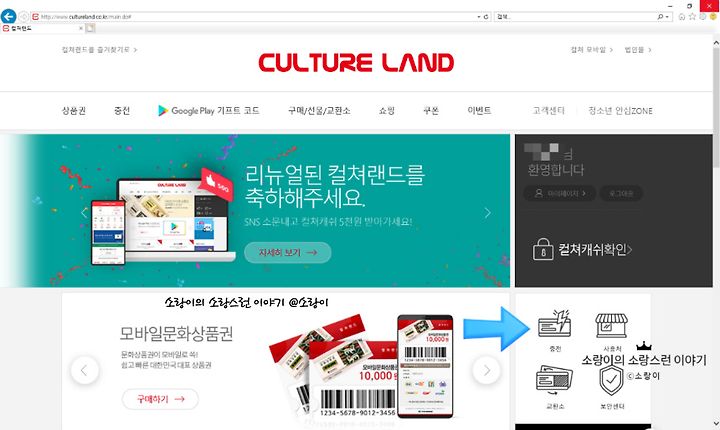Open a new browser tab
Viewport: 720px width, 430px height.
[x=90, y=28]
